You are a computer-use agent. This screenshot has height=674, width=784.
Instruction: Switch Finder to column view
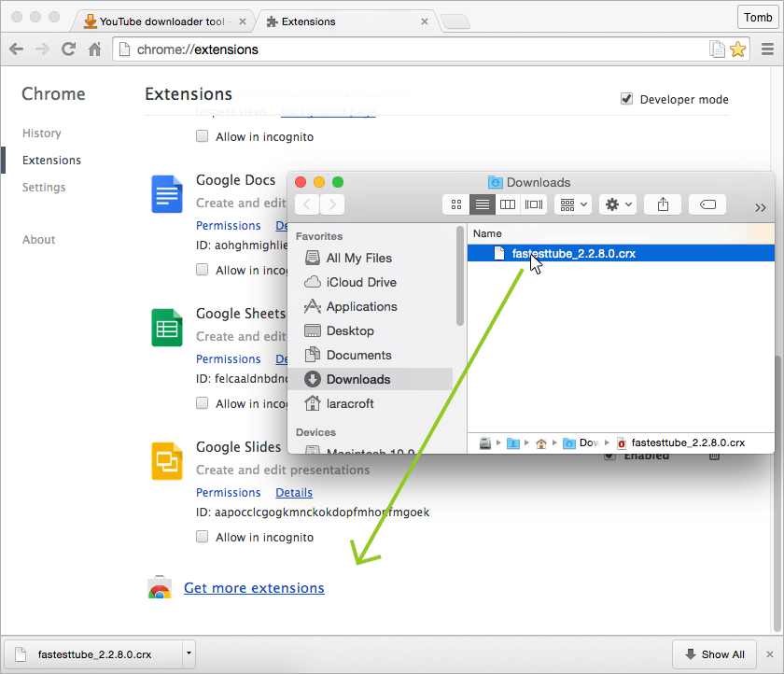(x=508, y=204)
